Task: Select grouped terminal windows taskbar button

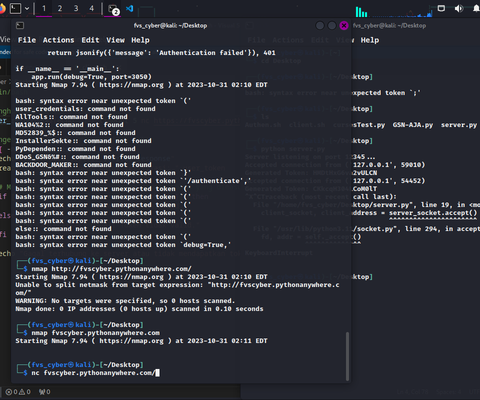Action: (x=113, y=9)
